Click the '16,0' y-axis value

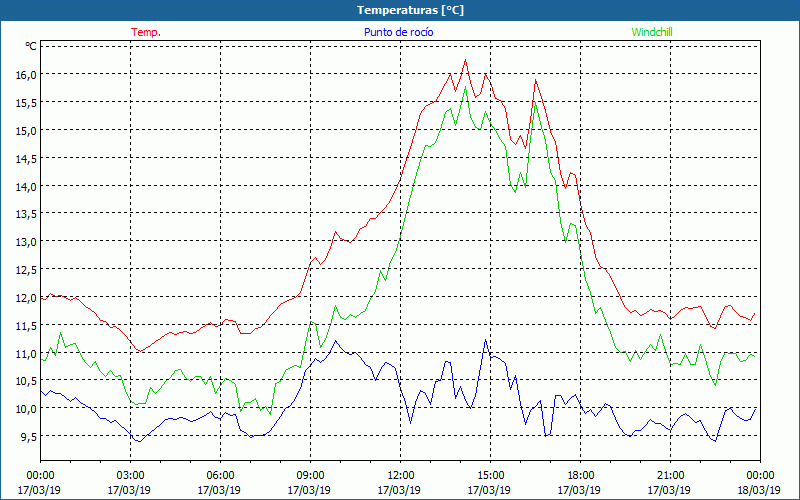[x=26, y=75]
